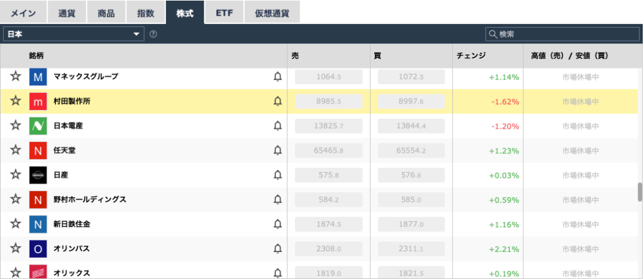The height and width of the screenshot is (279, 644).
Task: Toggle the star for 村田製作所
Action: [x=16, y=101]
